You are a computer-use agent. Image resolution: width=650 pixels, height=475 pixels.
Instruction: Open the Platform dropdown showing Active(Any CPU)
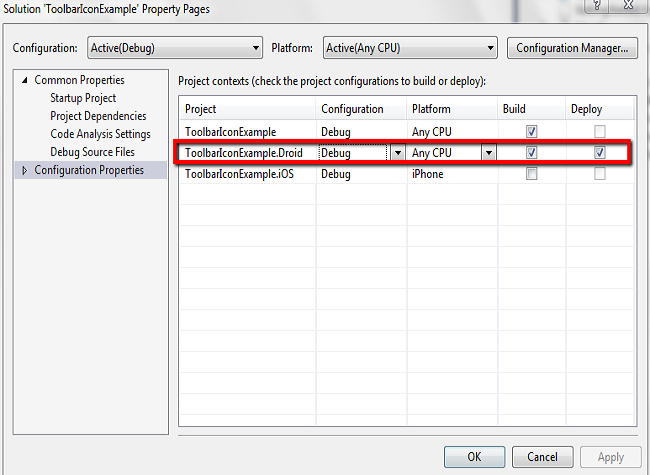point(410,48)
